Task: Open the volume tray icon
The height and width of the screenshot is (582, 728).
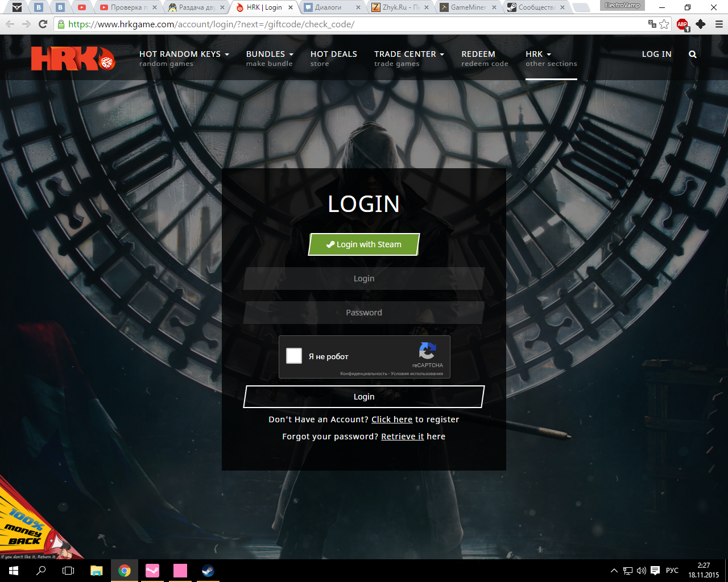Action: pyautogui.click(x=642, y=571)
